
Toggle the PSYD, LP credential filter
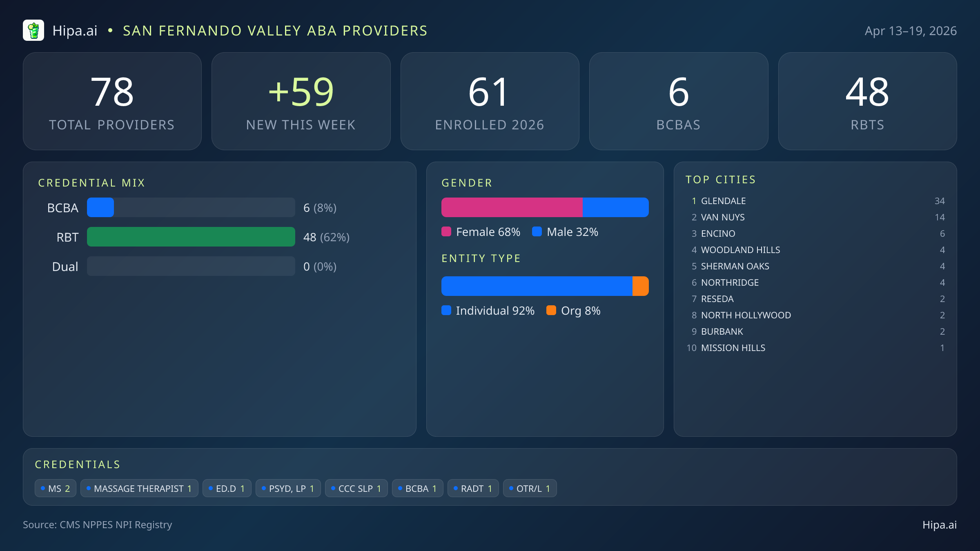click(x=288, y=488)
